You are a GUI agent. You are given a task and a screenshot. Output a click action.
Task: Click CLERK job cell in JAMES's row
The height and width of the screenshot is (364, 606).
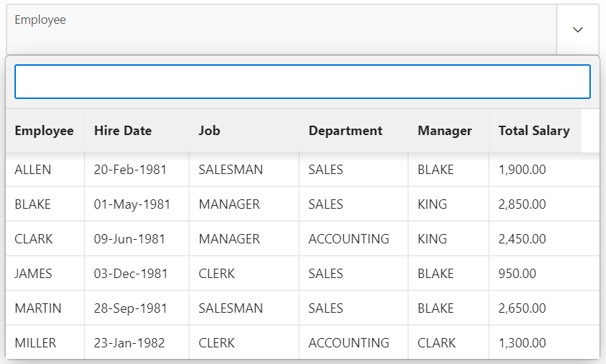217,274
